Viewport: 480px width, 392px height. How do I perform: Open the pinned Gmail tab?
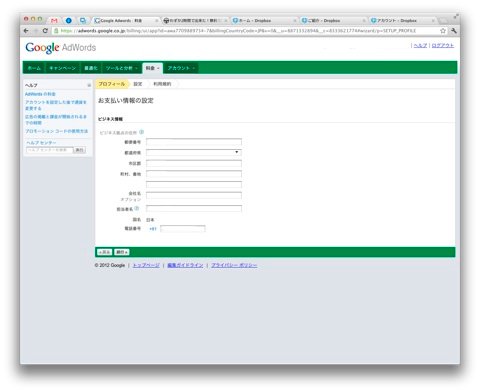(x=54, y=21)
